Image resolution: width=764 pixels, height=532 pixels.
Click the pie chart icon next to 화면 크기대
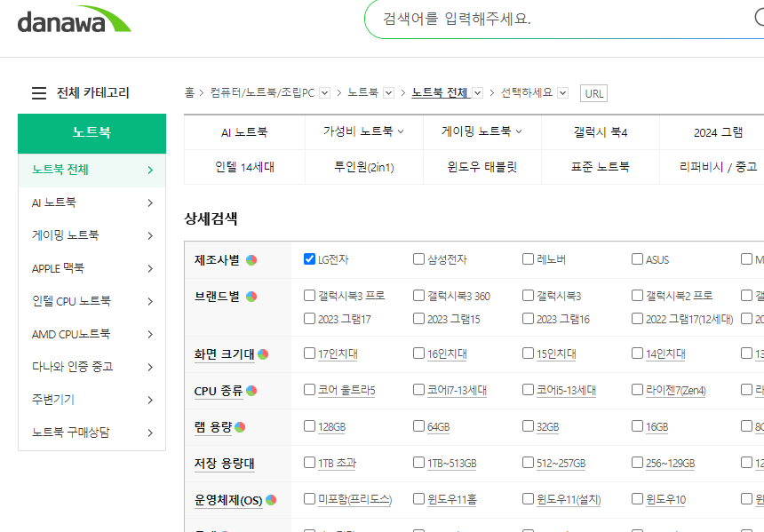tap(263, 354)
